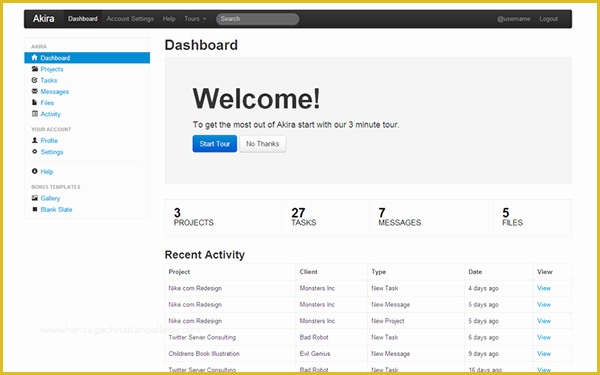The image size is (600, 375).
Task: Click View for the Nike New Message row
Action: pyautogui.click(x=544, y=305)
